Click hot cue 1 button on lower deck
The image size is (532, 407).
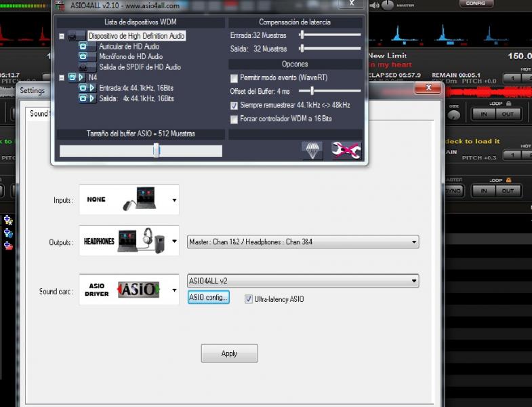coord(512,155)
